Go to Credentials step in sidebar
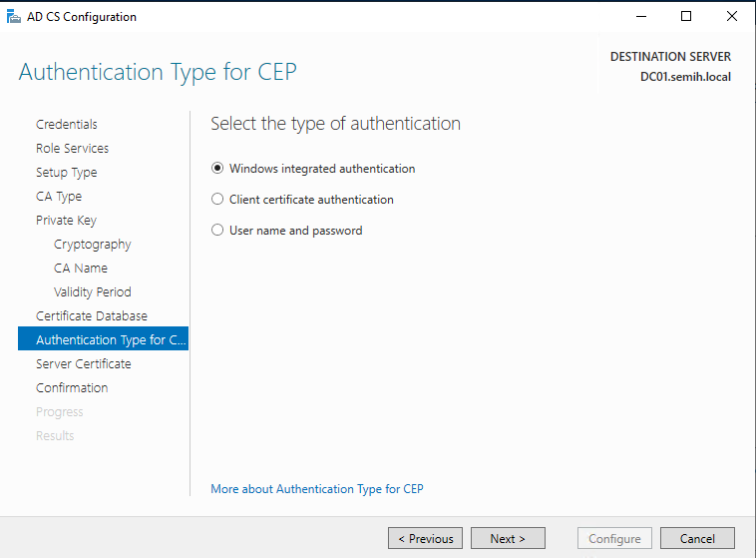 (67, 125)
